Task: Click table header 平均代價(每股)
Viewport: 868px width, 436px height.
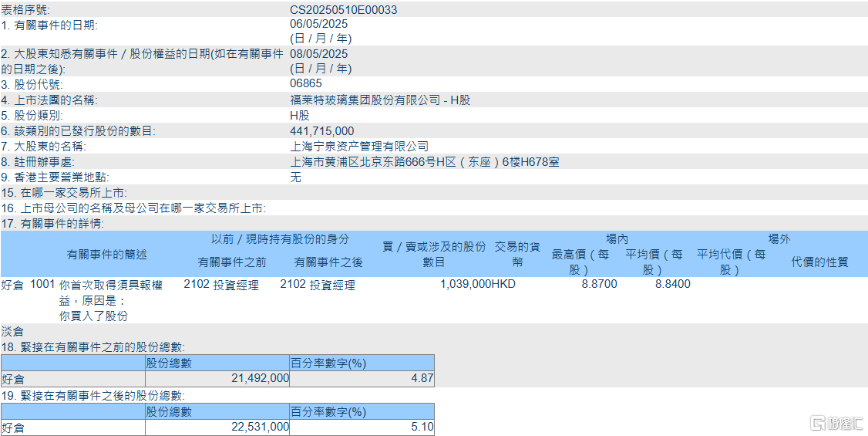Action: pyautogui.click(x=731, y=262)
